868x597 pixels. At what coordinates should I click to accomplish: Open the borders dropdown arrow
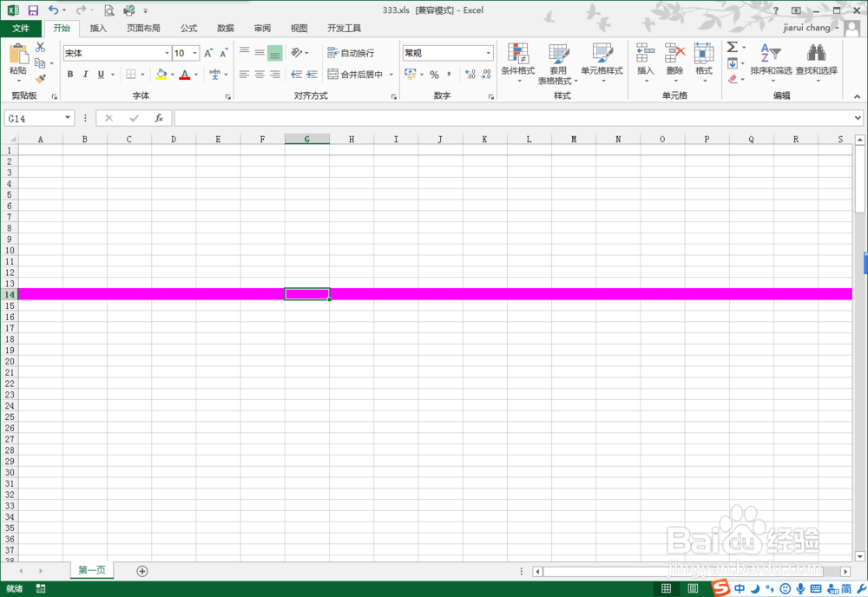(x=142, y=74)
